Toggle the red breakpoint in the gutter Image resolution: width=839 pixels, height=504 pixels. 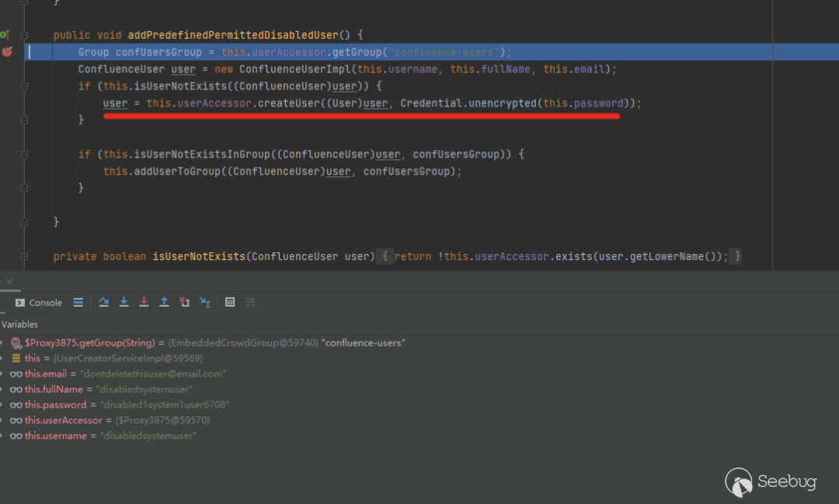[7, 52]
